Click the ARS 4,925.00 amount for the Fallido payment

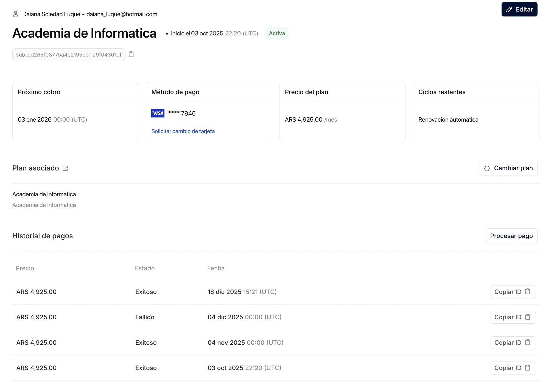pyautogui.click(x=37, y=317)
